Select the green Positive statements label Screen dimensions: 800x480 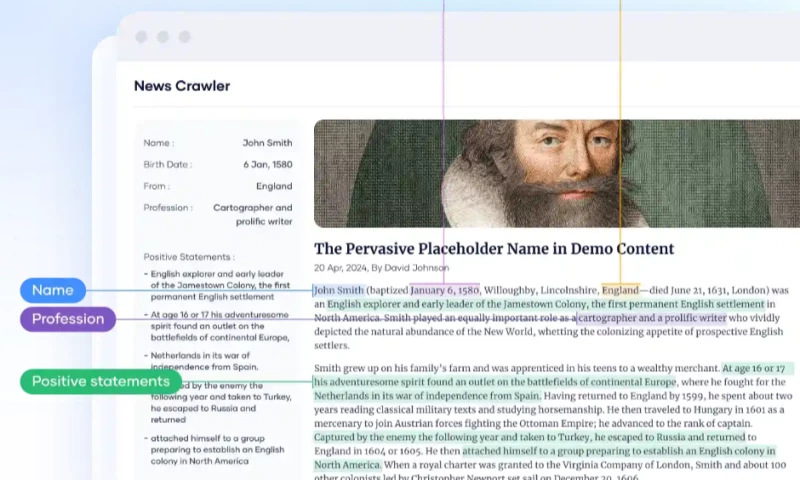tap(100, 381)
